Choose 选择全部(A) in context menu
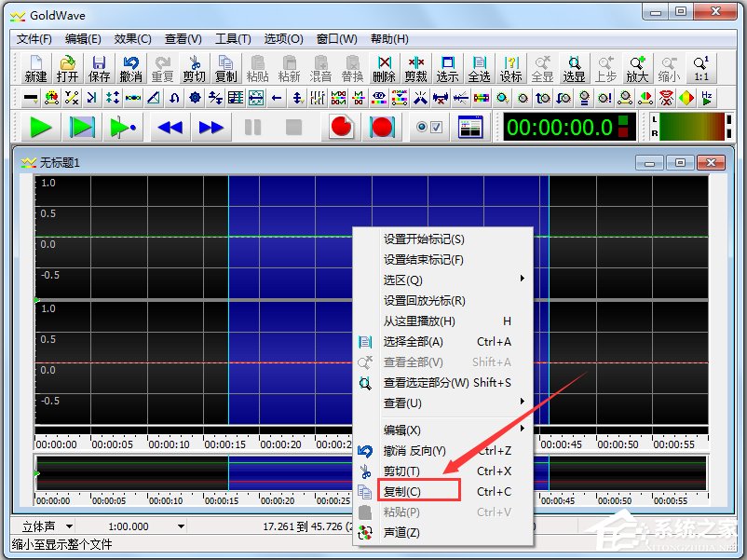This screenshot has height=560, width=747. pos(442,342)
